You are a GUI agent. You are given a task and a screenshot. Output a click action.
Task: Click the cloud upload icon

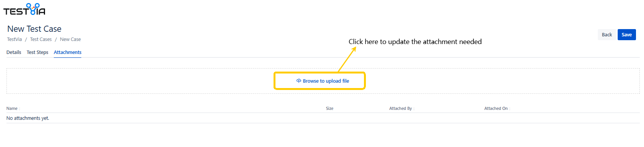click(299, 81)
